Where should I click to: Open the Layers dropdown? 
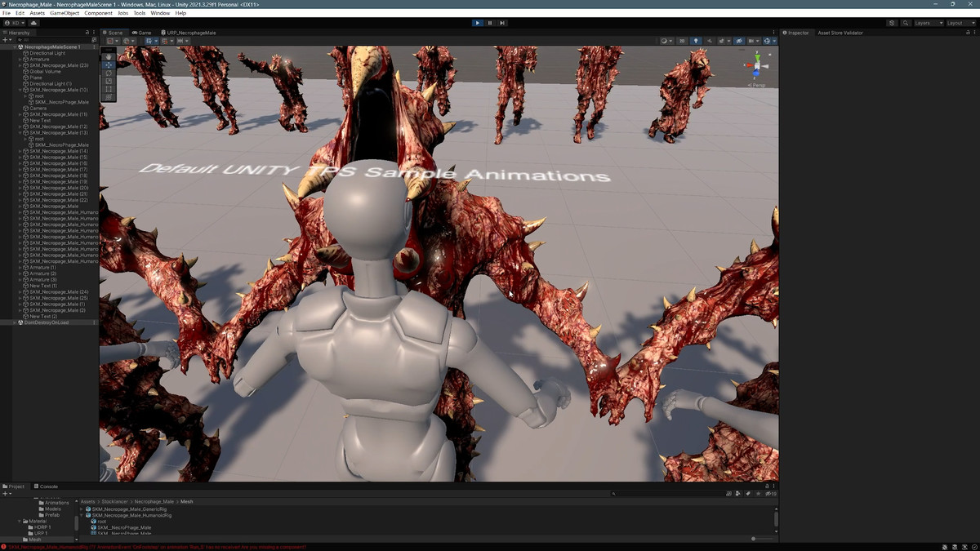click(x=928, y=23)
